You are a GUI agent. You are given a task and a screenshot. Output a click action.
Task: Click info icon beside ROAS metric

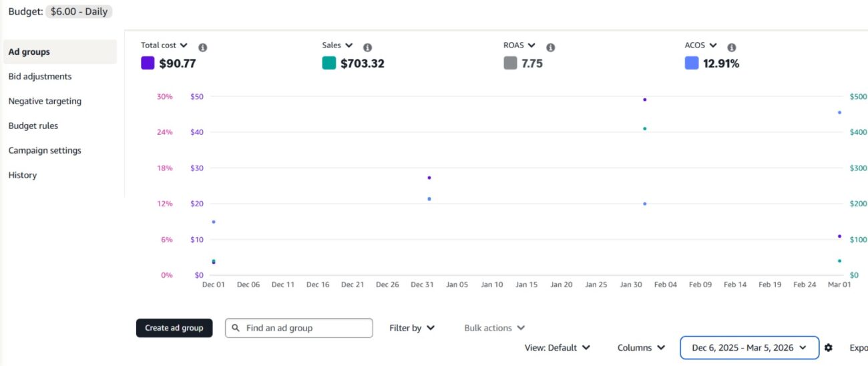(551, 47)
